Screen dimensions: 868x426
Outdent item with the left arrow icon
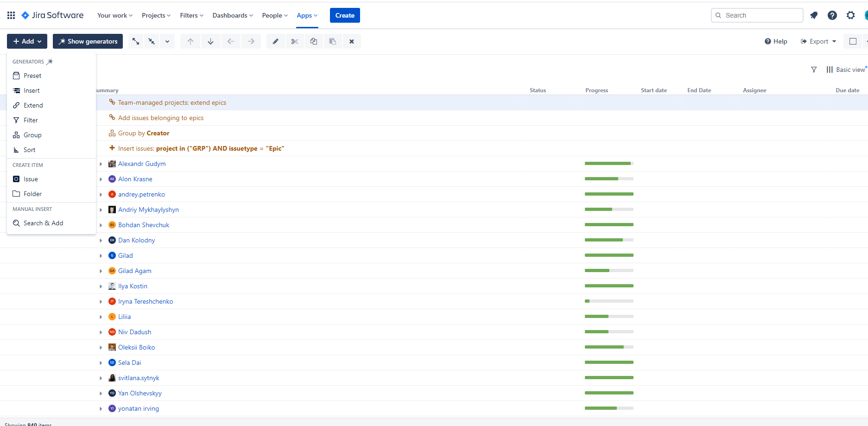(x=231, y=41)
